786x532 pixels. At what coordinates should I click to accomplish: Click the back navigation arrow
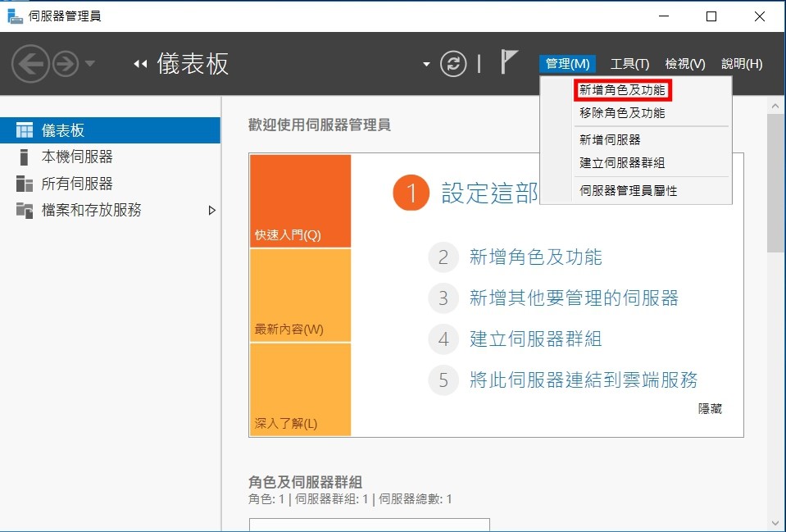(30, 64)
